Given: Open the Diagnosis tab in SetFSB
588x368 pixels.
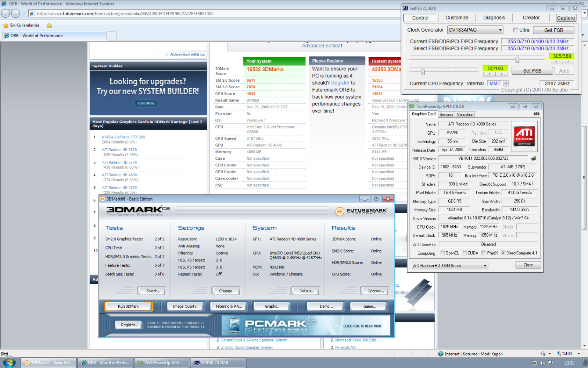Looking at the screenshot, I should (494, 18).
